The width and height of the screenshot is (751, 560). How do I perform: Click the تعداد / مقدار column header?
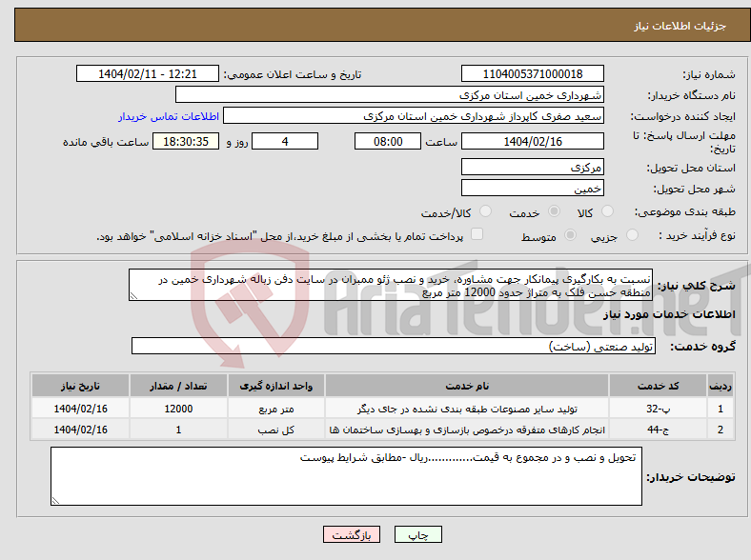[x=178, y=386]
